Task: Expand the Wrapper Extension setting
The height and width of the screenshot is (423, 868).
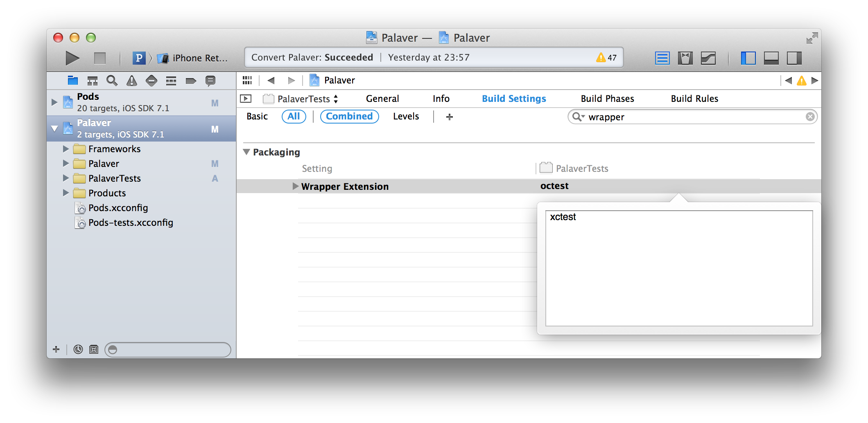Action: click(x=295, y=187)
